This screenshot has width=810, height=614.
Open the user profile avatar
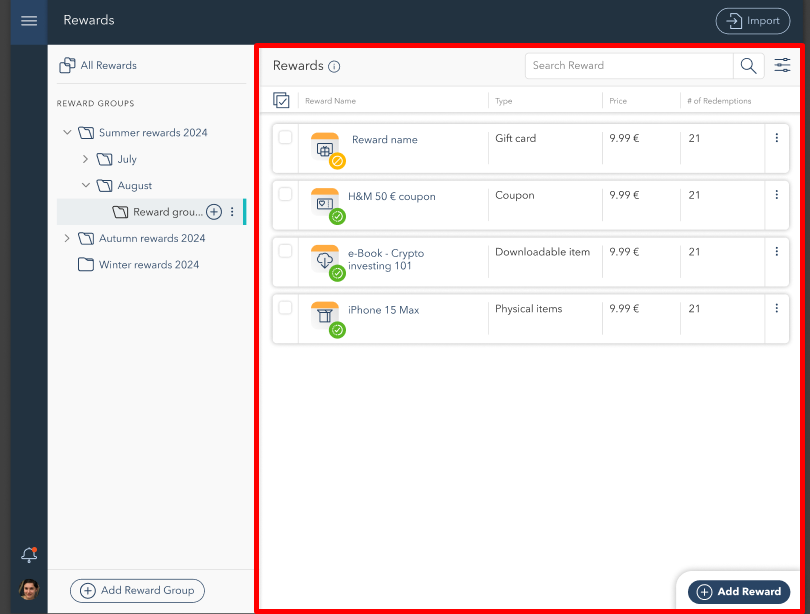pyautogui.click(x=29, y=589)
